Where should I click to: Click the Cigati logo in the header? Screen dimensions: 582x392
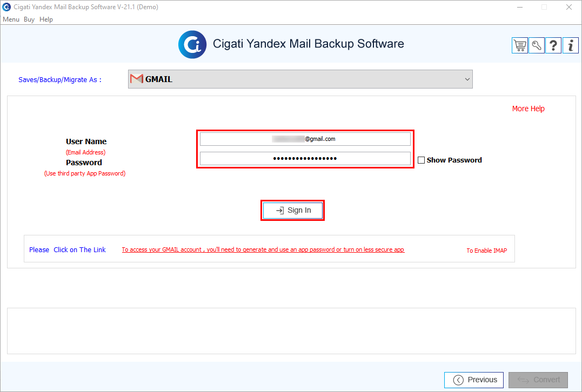[x=192, y=44]
